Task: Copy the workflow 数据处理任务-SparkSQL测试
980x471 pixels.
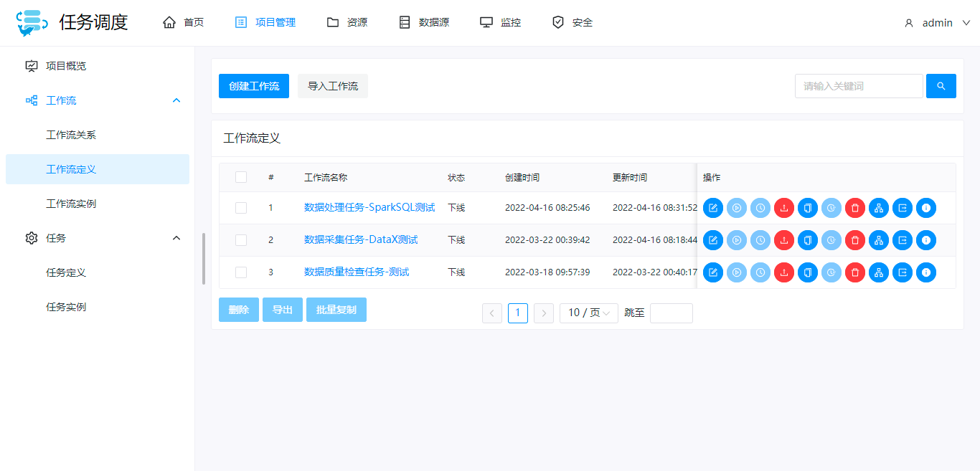Action: coord(807,208)
